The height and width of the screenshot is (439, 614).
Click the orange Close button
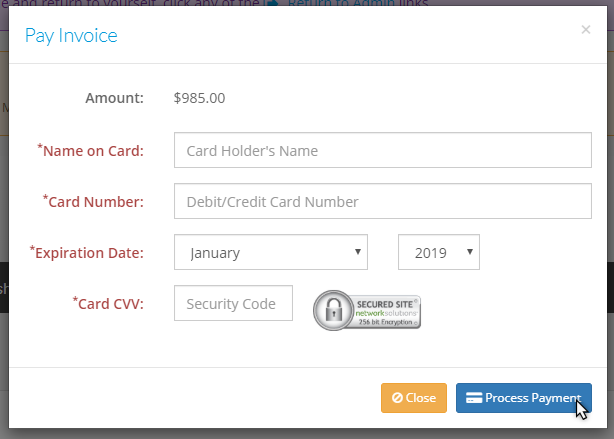point(414,398)
